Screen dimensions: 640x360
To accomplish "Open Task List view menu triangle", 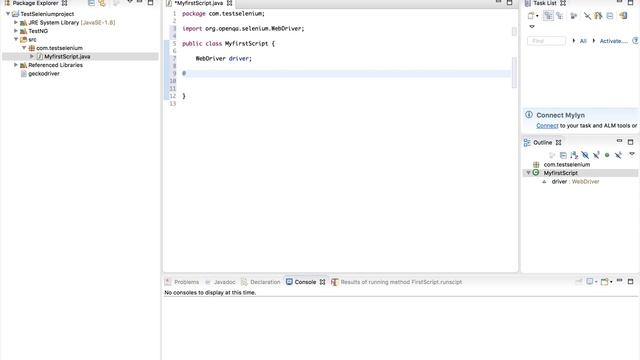I will tap(531, 27).
